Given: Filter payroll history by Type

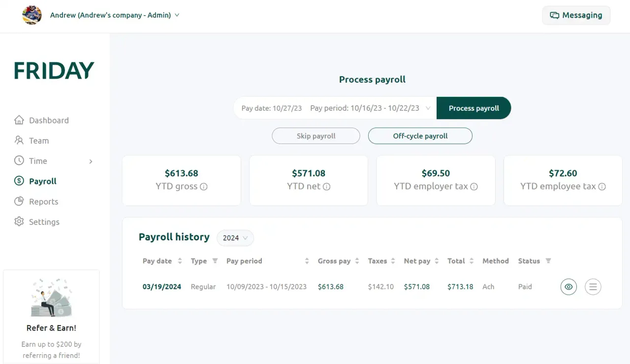Looking at the screenshot, I should coord(215,261).
